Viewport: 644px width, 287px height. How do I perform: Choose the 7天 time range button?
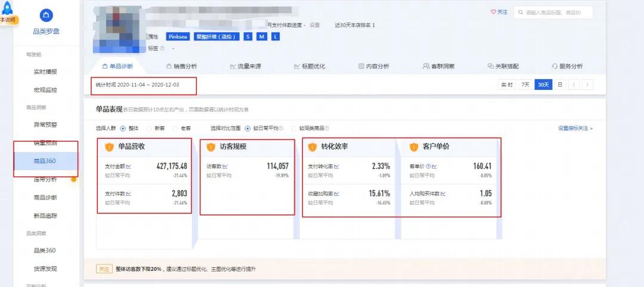tap(525, 85)
